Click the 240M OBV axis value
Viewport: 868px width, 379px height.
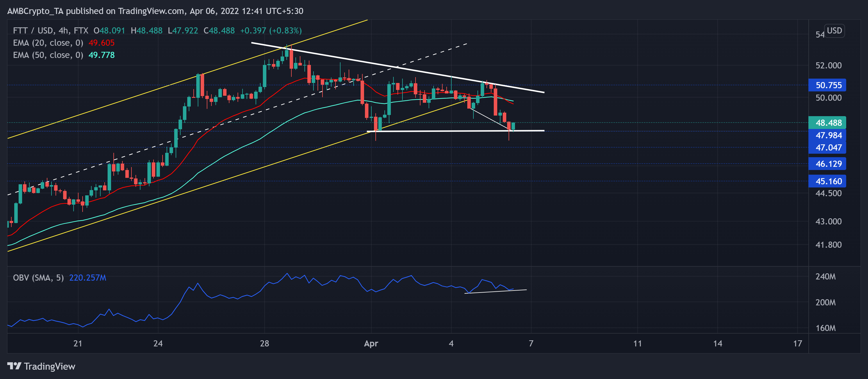click(826, 277)
